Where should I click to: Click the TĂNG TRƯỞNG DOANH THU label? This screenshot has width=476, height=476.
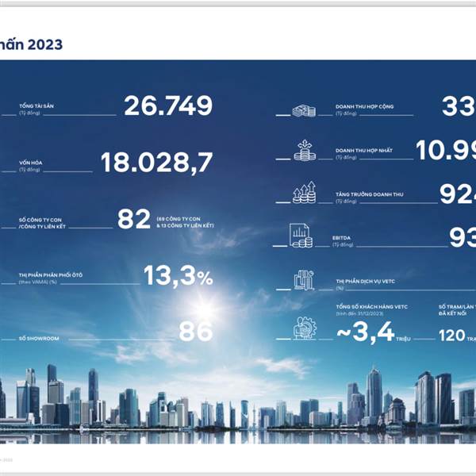pyautogui.click(x=370, y=194)
